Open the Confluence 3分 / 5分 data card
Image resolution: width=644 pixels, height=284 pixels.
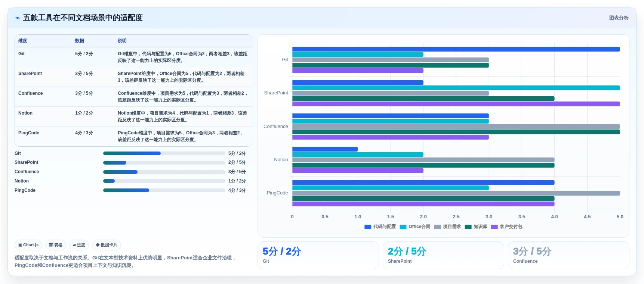pyautogui.click(x=568, y=255)
